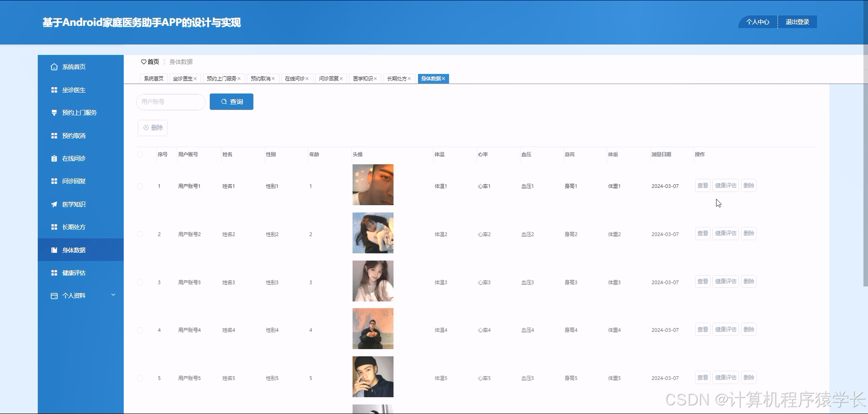Click the 预约取消 sidebar grid icon
Image resolution: width=868 pixels, height=414 pixels.
[x=54, y=136]
